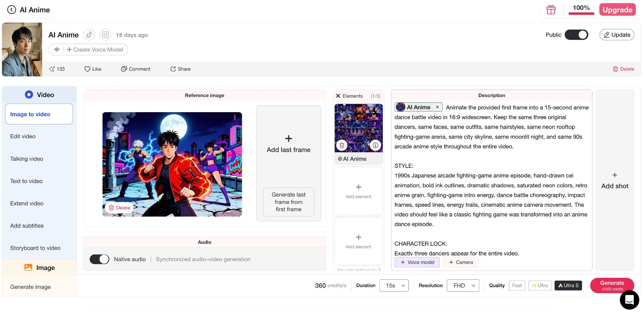Click the '18 days ago' timestamp
Viewport: 644px width, 312px height.
tap(132, 35)
